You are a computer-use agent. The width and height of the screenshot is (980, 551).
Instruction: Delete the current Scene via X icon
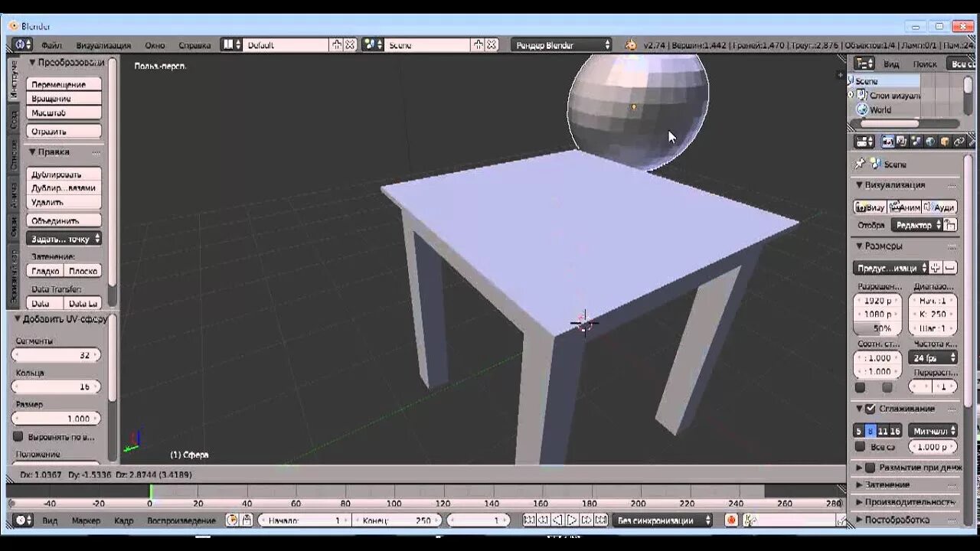pos(491,45)
